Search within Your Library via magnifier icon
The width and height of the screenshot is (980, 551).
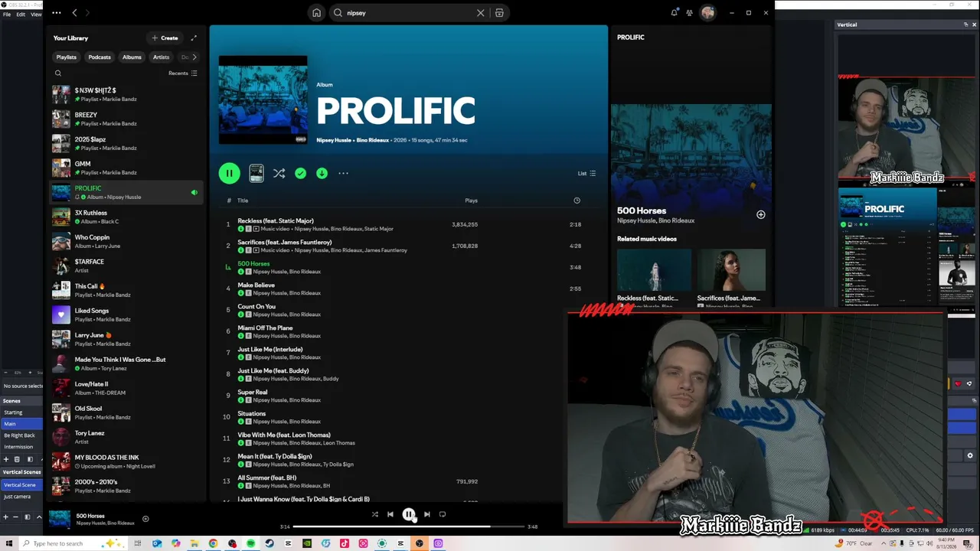coord(58,73)
